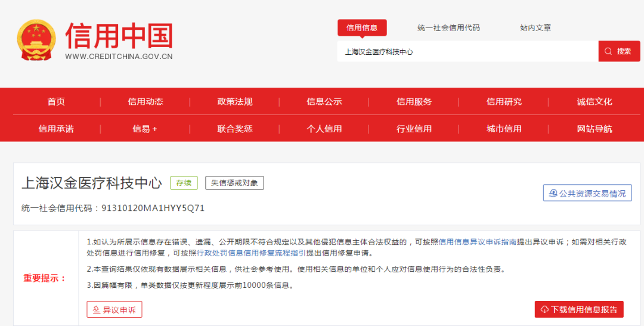
Task: Open 信用信息异议申诉指南 link
Action: (x=477, y=242)
